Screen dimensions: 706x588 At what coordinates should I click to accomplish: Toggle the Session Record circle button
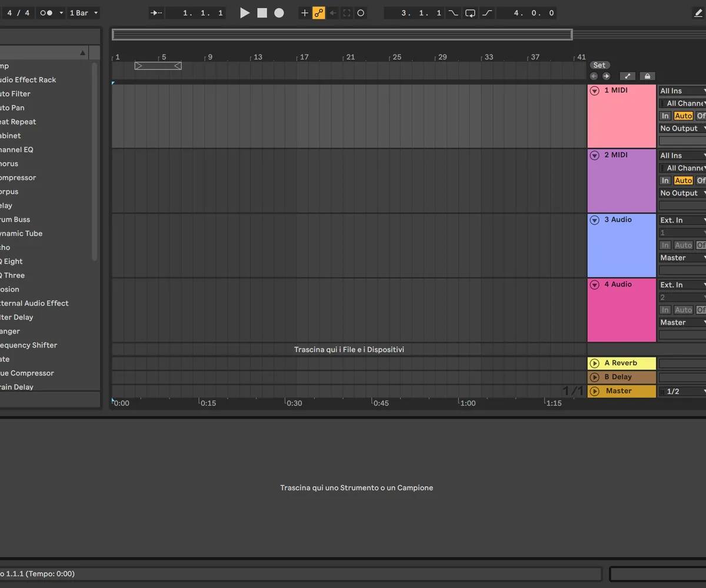361,13
